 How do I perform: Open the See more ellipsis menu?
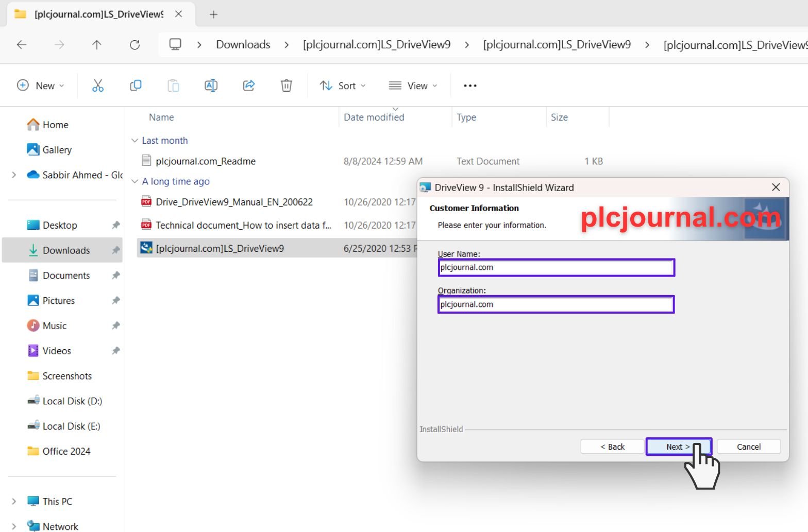[x=470, y=85]
